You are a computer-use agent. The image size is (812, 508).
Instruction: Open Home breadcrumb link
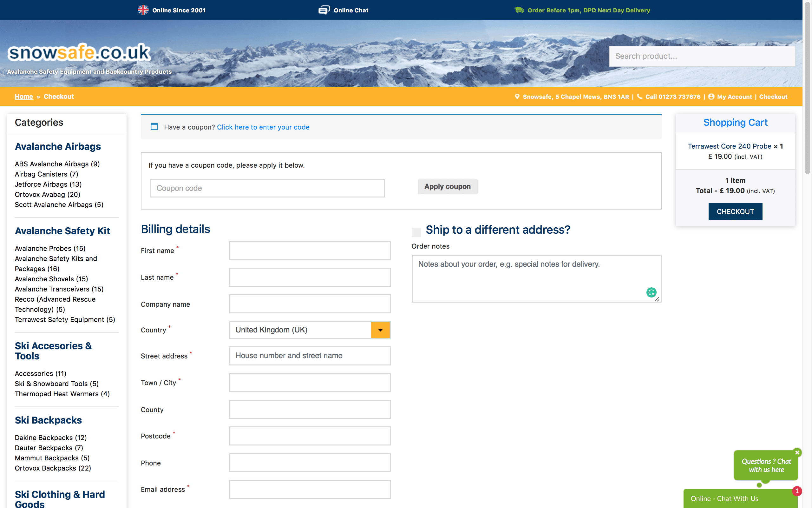tap(24, 97)
